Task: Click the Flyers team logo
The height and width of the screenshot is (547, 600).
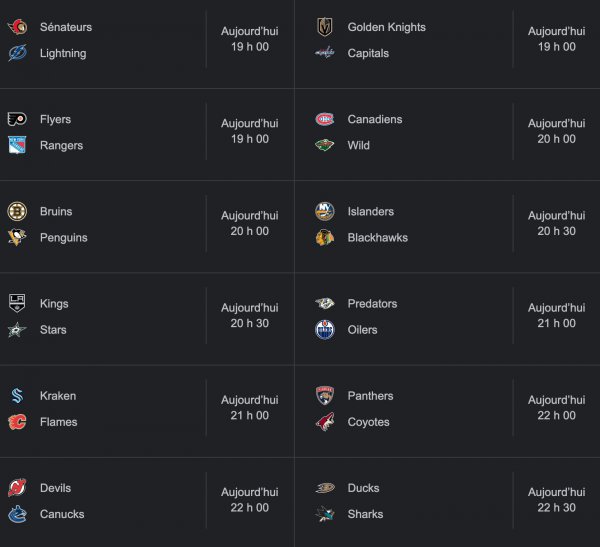Action: [x=17, y=119]
